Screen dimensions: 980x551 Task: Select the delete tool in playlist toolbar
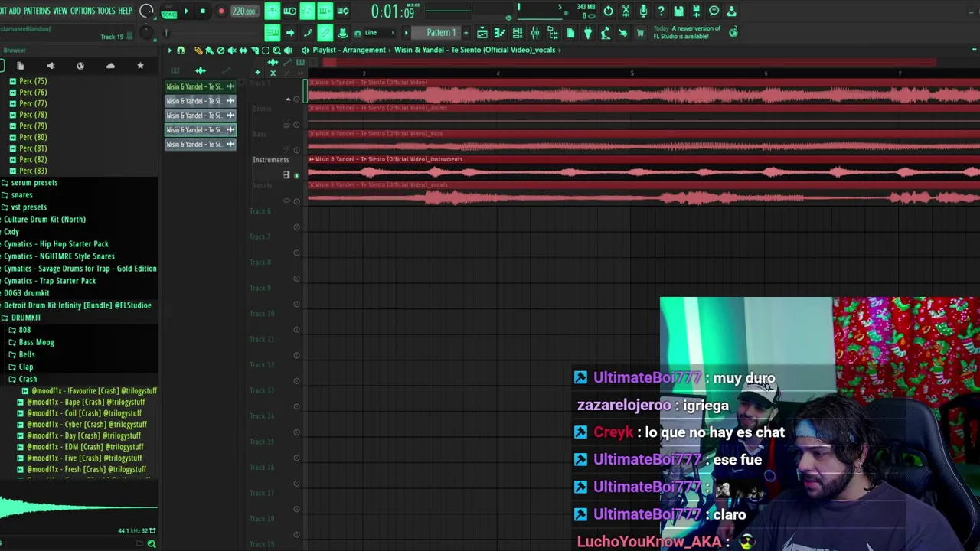(220, 50)
